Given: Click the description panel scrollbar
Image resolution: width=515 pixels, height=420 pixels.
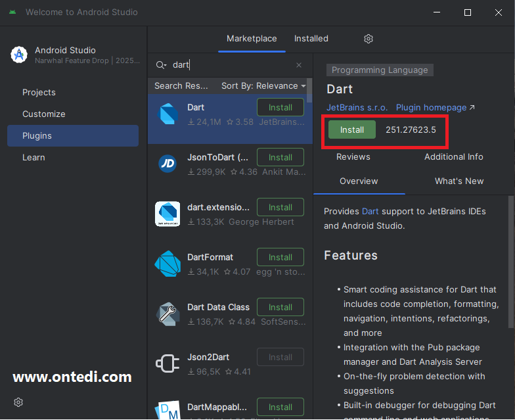Looking at the screenshot, I should coord(511,262).
